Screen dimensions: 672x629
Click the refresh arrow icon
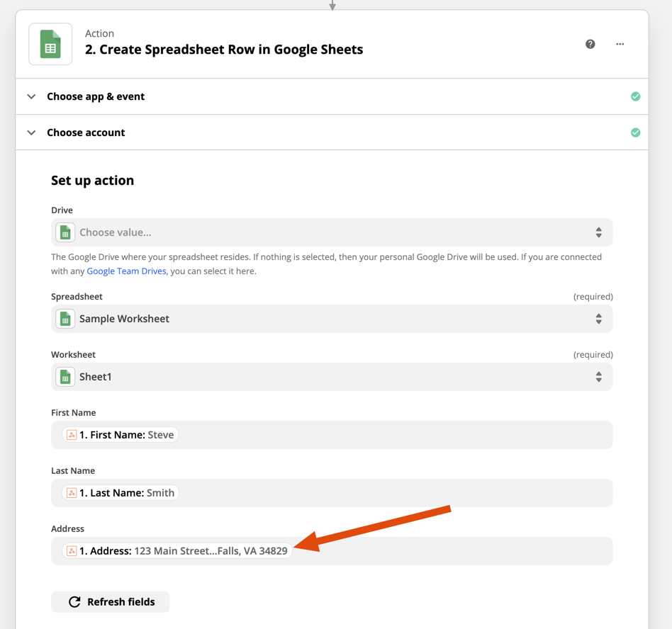tap(74, 602)
